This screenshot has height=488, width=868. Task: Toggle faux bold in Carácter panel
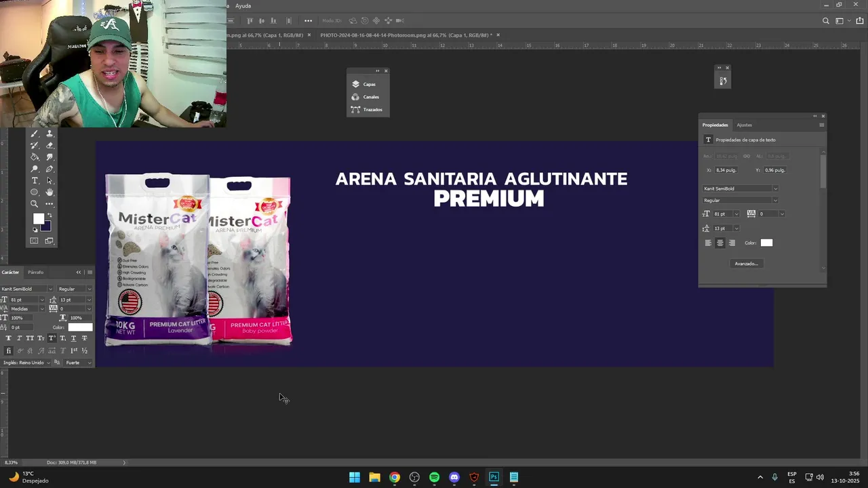tap(9, 338)
